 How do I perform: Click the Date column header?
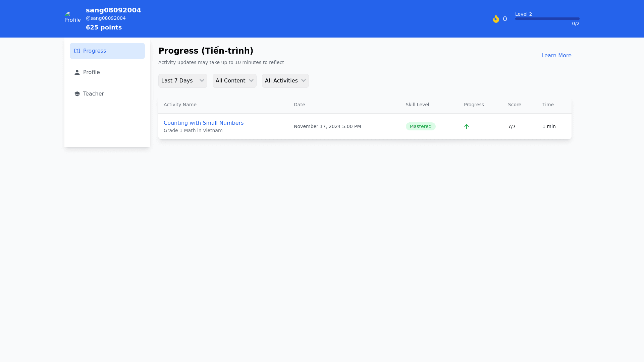pos(299,105)
